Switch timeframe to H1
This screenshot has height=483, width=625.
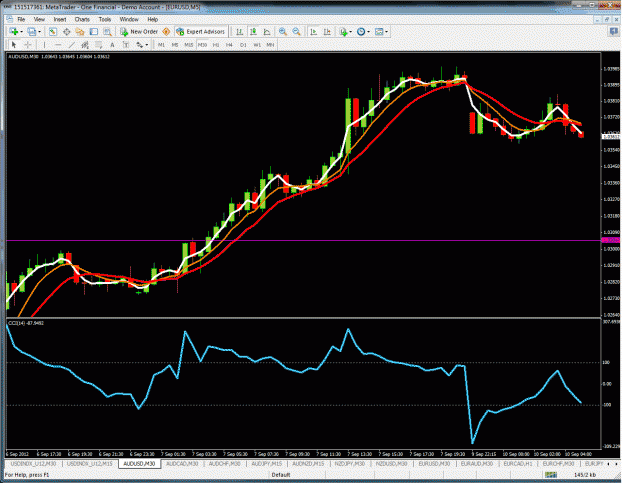pos(216,45)
